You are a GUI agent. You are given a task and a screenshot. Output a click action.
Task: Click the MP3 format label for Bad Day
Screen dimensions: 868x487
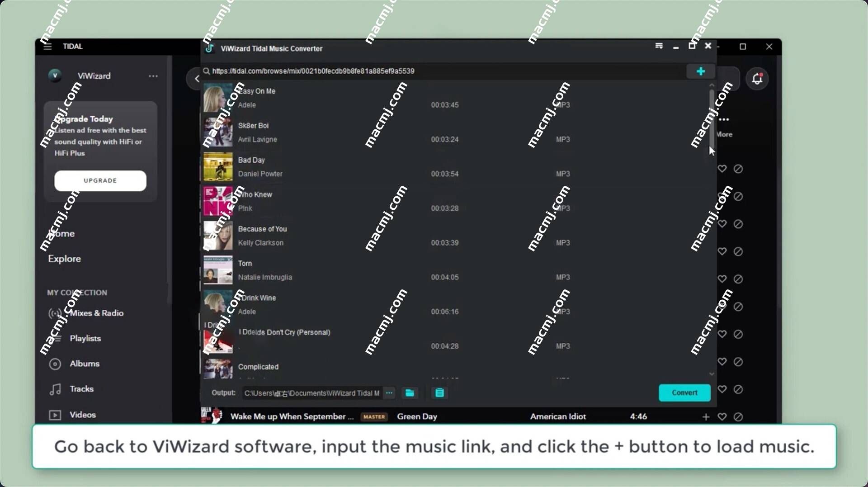coord(563,174)
